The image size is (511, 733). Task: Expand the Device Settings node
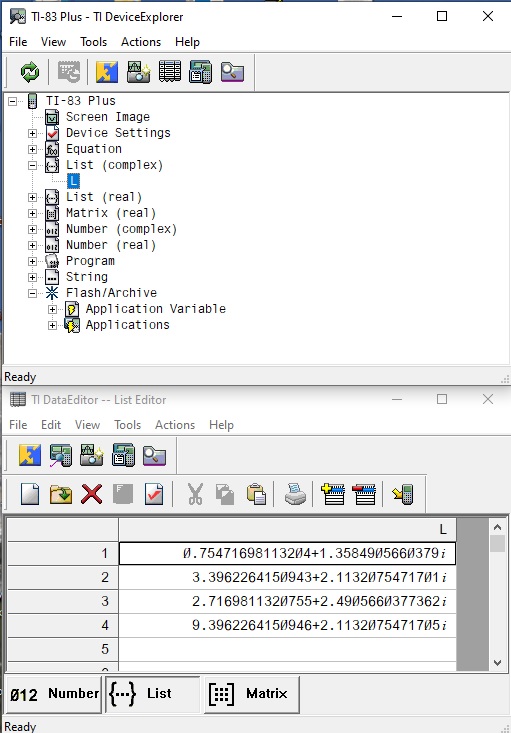pos(32,133)
